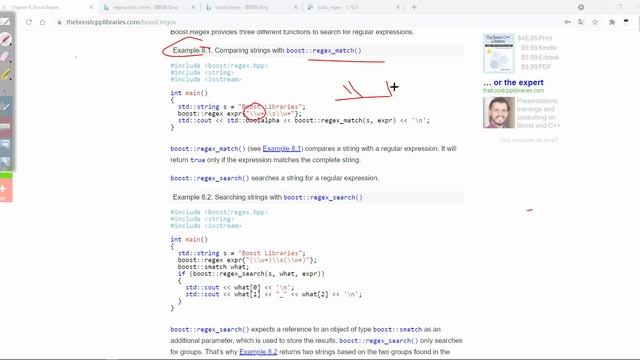
Task: Click the 'std::cout << what[0]' code line
Action: [240, 287]
